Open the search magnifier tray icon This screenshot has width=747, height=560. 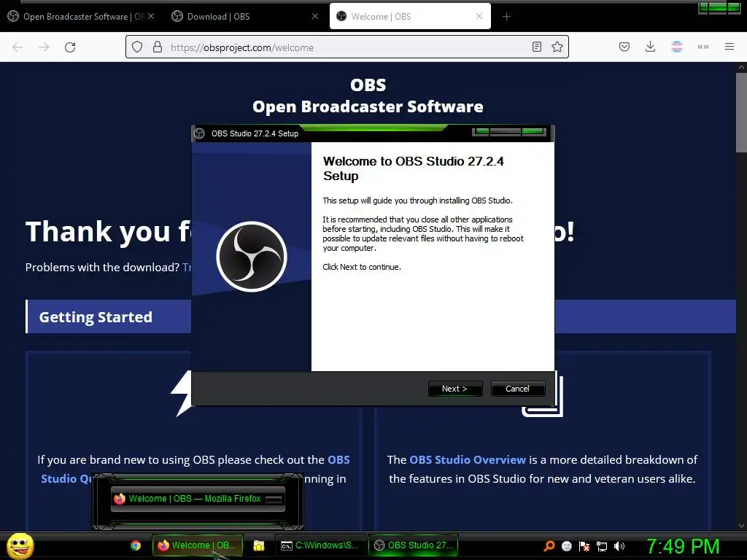[549, 546]
